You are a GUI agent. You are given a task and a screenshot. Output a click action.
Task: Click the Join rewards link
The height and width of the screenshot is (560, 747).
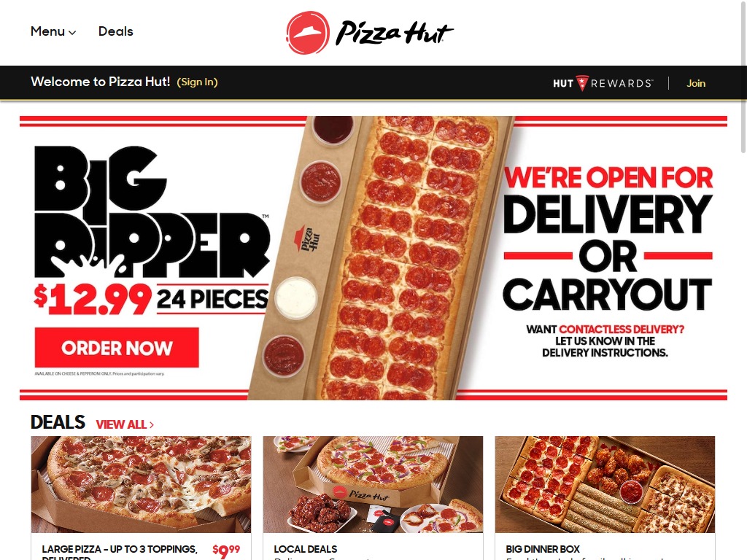[695, 83]
